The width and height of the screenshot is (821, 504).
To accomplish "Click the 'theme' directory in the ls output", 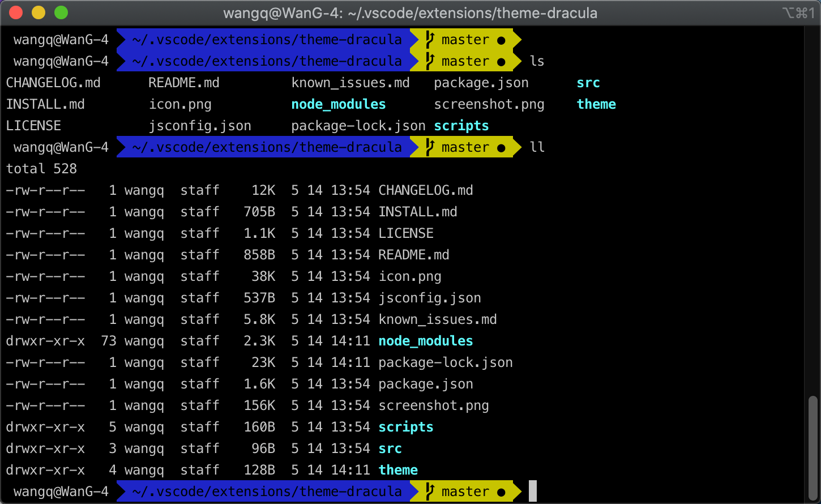I will tap(596, 104).
